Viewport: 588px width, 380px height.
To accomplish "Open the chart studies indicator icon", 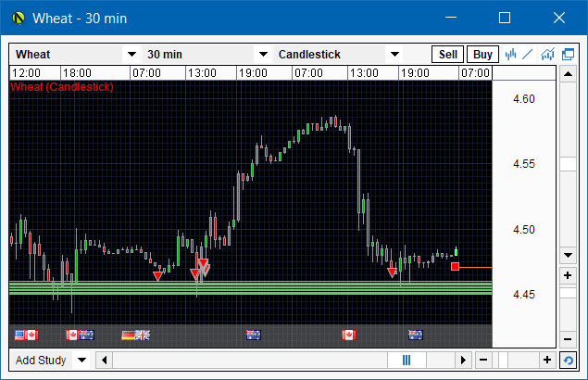I will (548, 55).
